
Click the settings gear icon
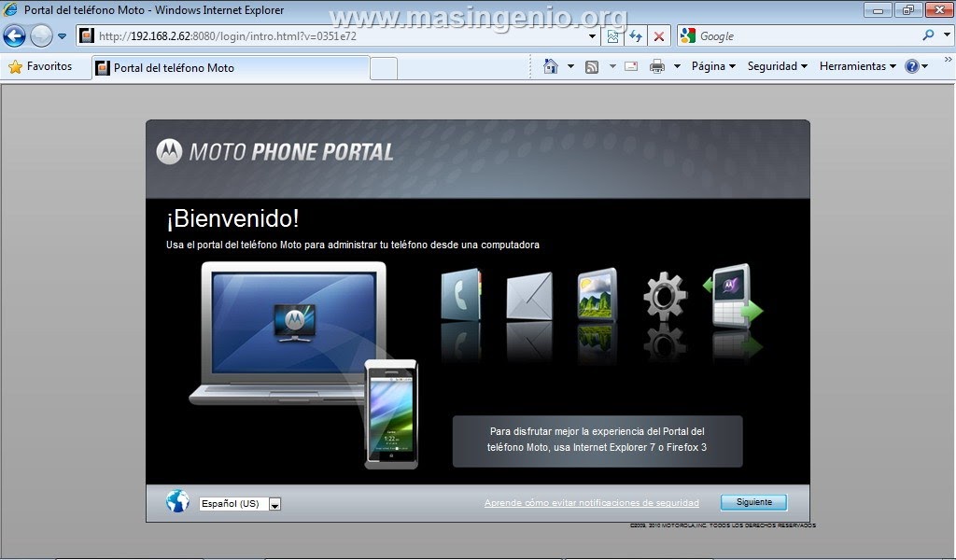667,294
